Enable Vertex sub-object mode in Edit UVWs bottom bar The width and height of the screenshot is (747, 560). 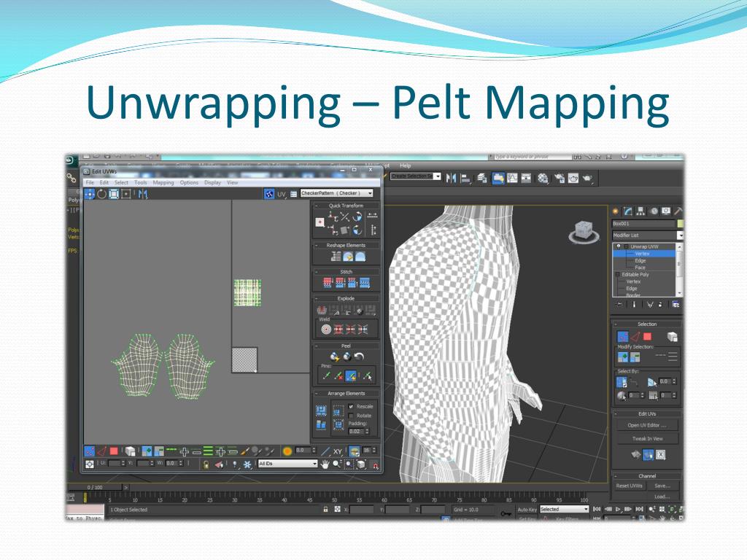pyautogui.click(x=90, y=451)
